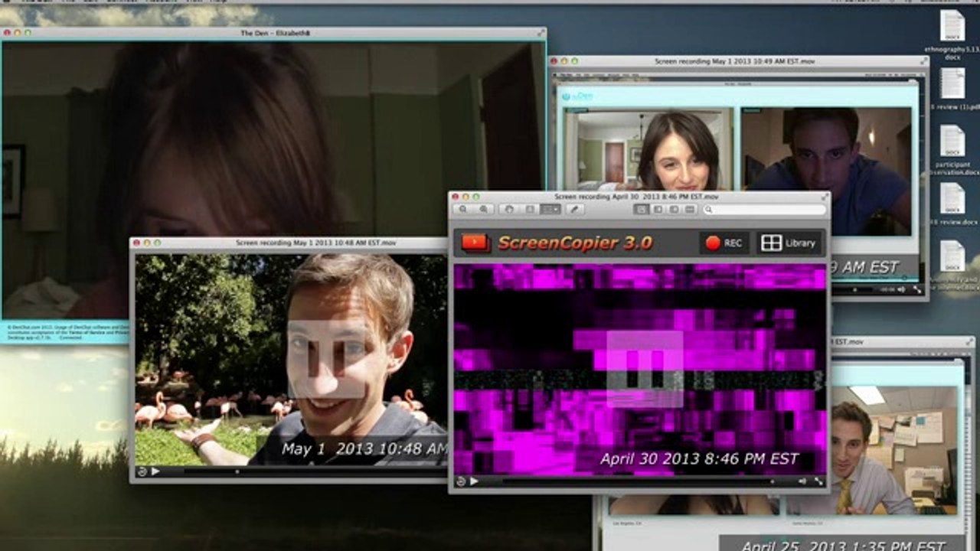The height and width of the screenshot is (551, 980).
Task: Click the REC record button in ScreenCopier
Action: (724, 243)
